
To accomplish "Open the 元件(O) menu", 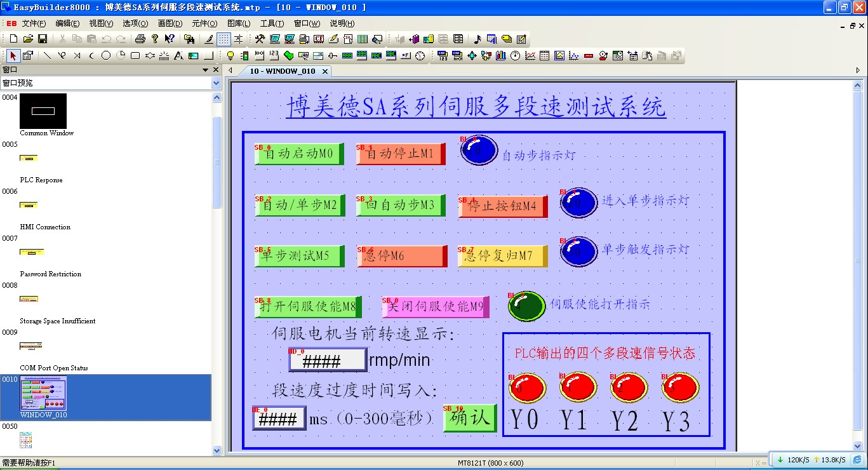I will click(x=204, y=23).
